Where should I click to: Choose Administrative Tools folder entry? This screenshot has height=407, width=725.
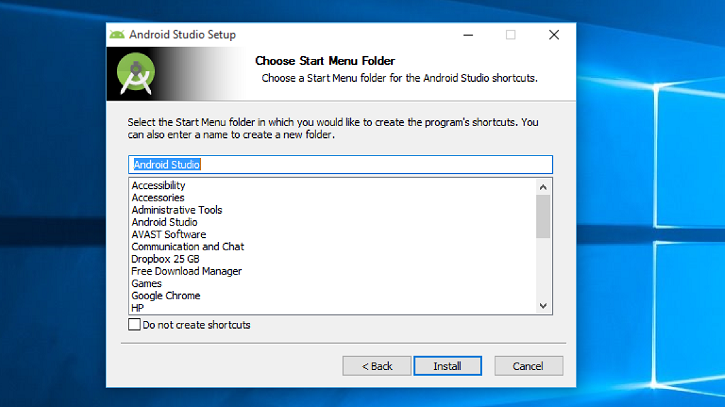[x=177, y=210]
